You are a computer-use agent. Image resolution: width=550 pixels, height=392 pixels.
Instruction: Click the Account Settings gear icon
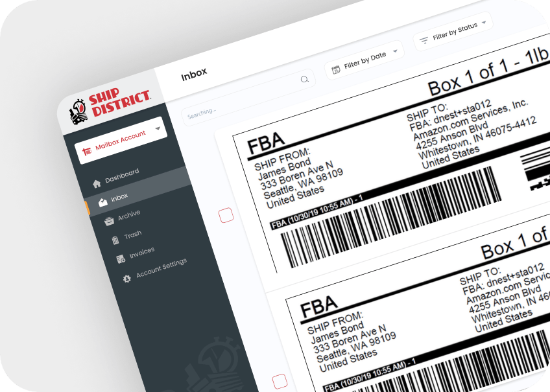click(126, 278)
